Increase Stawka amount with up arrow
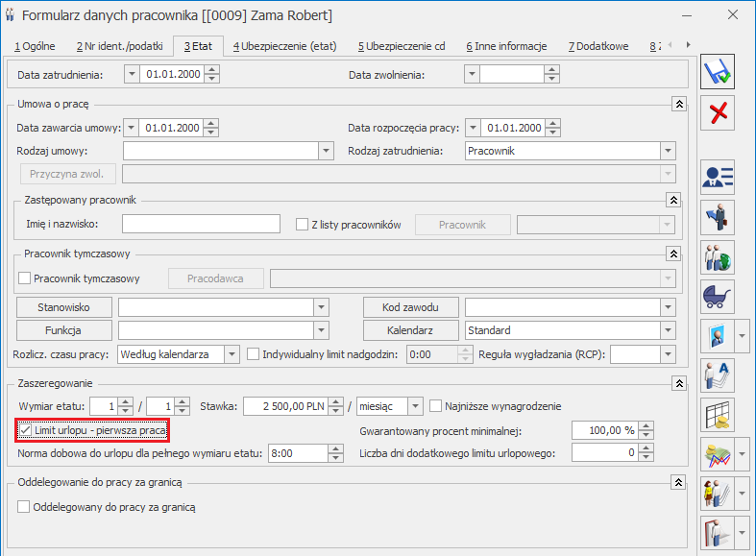This screenshot has height=556, width=756. pyautogui.click(x=336, y=402)
